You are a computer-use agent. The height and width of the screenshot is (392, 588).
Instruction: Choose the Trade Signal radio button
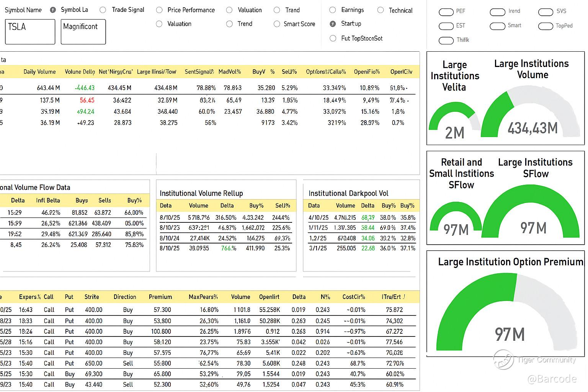click(103, 10)
